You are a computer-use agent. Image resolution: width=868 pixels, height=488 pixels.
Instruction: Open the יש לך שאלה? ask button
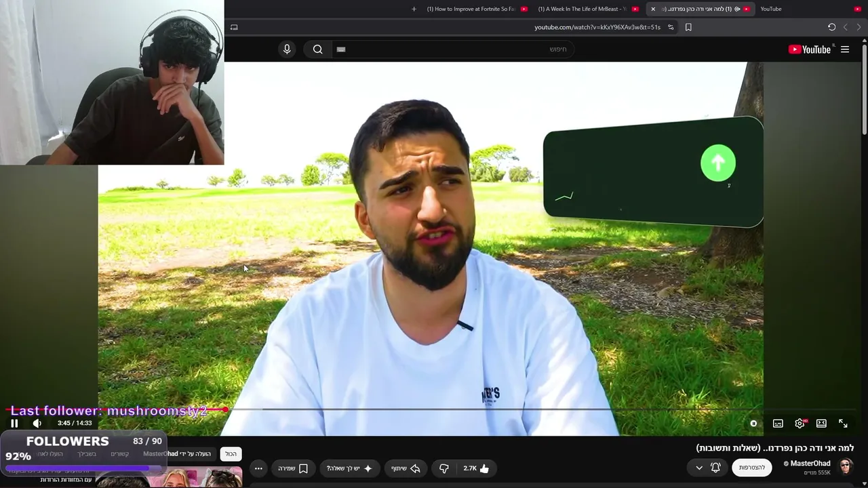tap(349, 468)
